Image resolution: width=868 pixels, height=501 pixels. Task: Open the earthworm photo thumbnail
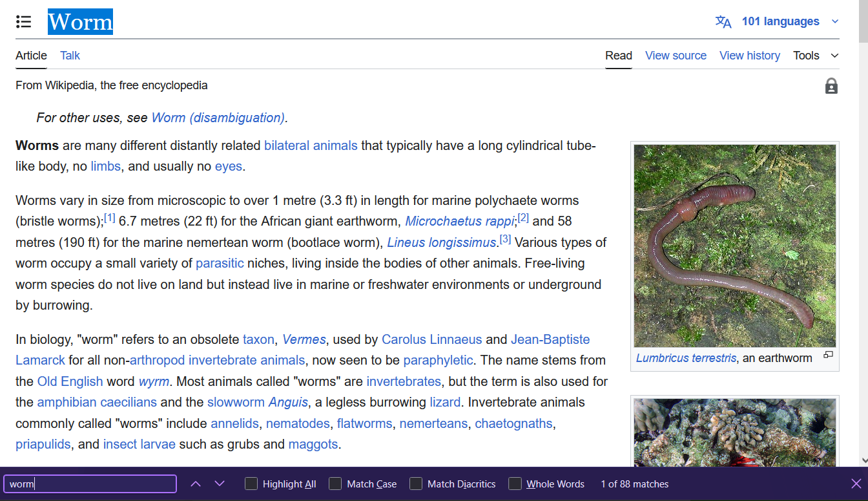pyautogui.click(x=734, y=246)
